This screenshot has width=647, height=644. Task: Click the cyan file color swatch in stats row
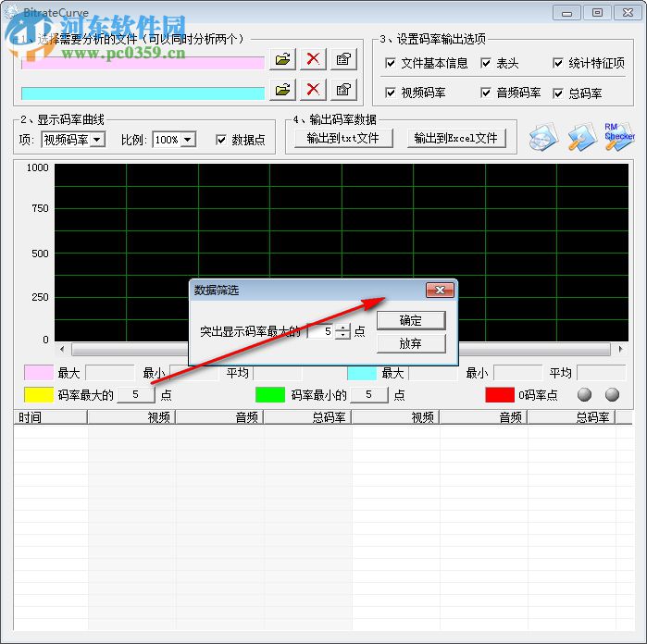[362, 373]
